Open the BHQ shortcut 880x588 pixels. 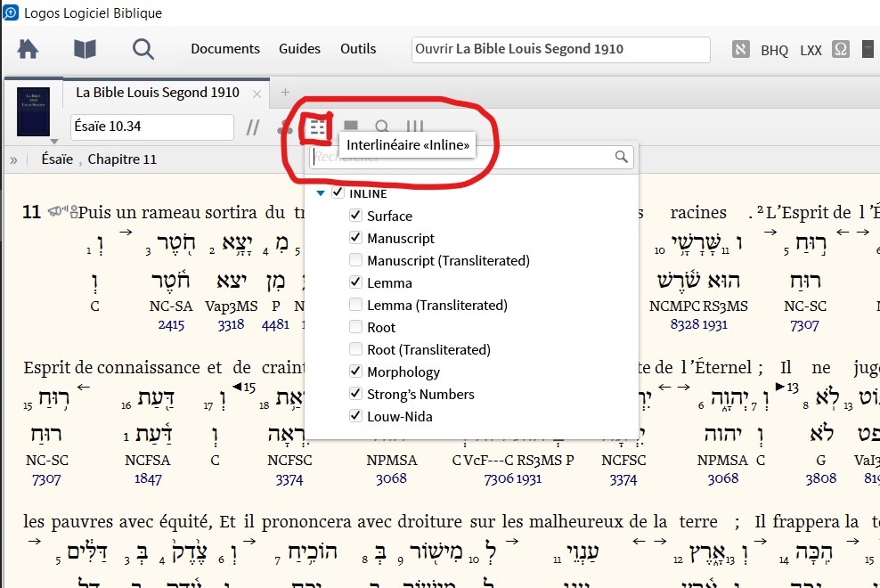[x=775, y=51]
